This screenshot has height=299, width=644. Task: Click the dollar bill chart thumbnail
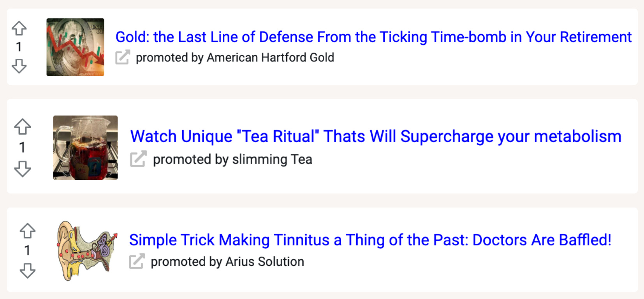pos(75,46)
